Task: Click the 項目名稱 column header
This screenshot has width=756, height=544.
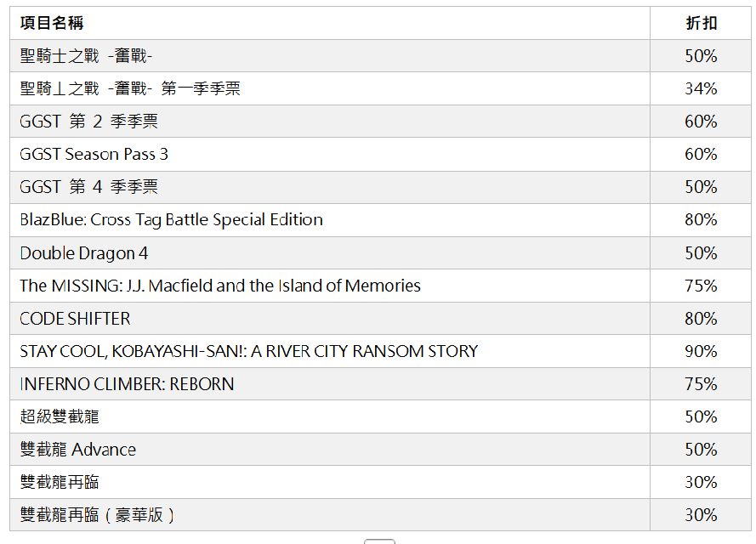Action: (52, 23)
